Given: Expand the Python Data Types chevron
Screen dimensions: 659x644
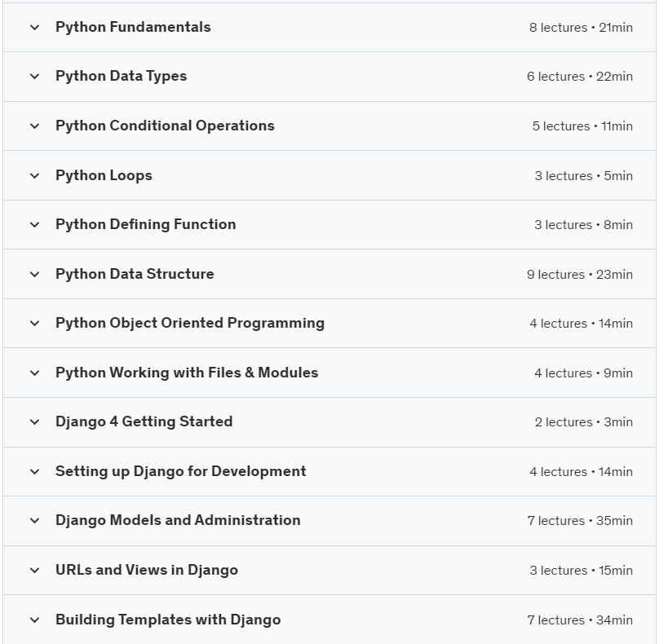Looking at the screenshot, I should point(35,77).
